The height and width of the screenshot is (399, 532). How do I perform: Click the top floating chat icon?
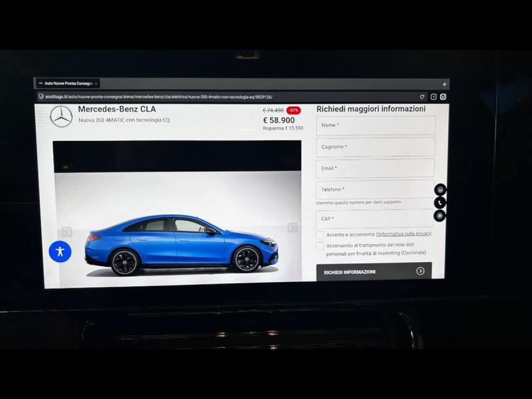point(440,190)
